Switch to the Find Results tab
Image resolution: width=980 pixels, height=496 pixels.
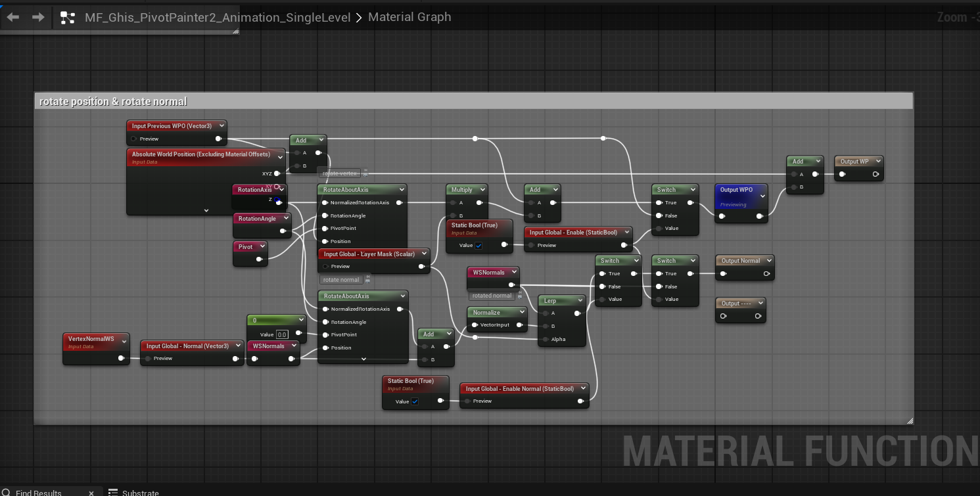(x=39, y=492)
